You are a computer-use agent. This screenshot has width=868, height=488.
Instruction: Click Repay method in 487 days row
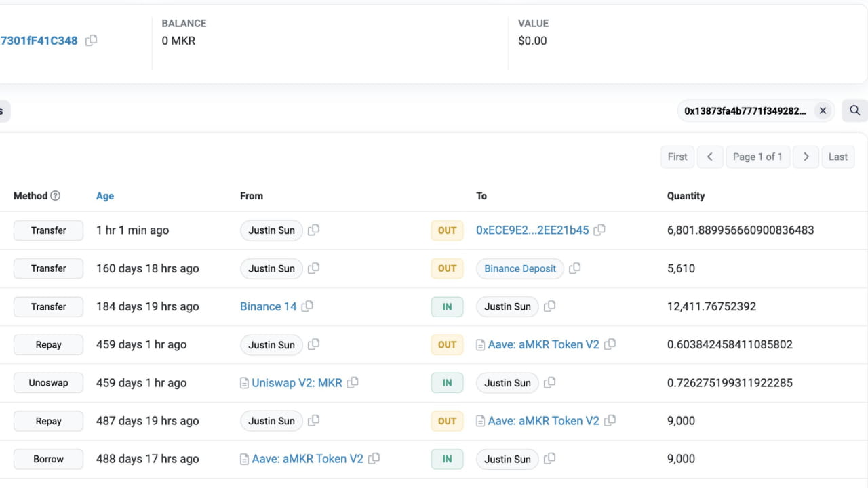[x=48, y=421]
